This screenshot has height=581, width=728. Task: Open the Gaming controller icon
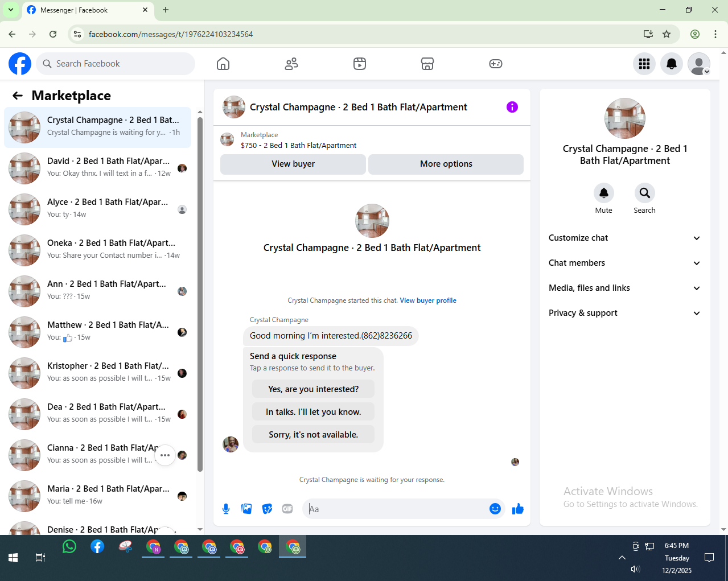point(496,64)
